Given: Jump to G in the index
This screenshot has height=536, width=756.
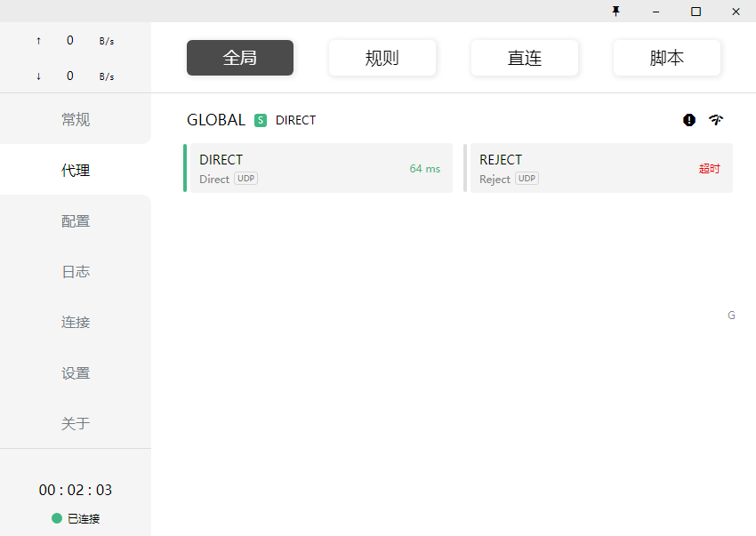Looking at the screenshot, I should 731,316.
